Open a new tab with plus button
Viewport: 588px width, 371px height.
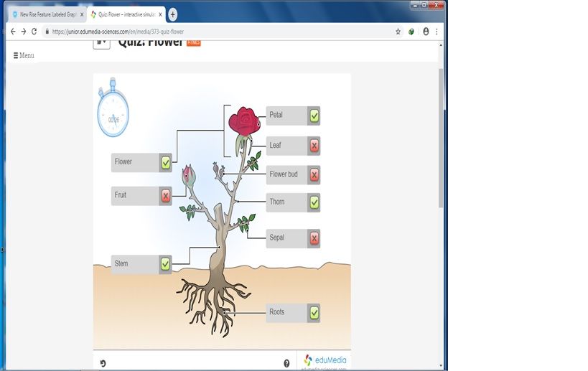coord(172,14)
